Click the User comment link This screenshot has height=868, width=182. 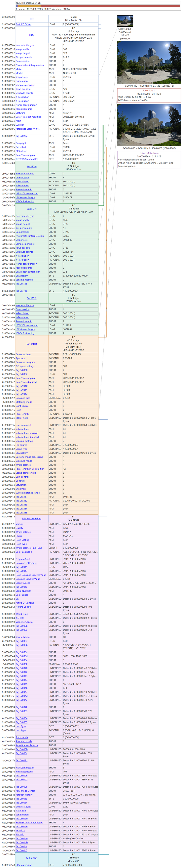pos(23,425)
